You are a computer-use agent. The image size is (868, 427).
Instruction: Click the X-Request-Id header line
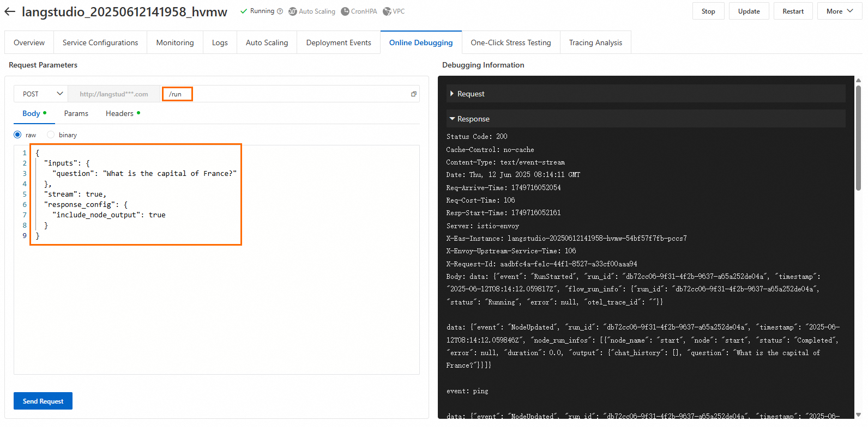(x=541, y=264)
